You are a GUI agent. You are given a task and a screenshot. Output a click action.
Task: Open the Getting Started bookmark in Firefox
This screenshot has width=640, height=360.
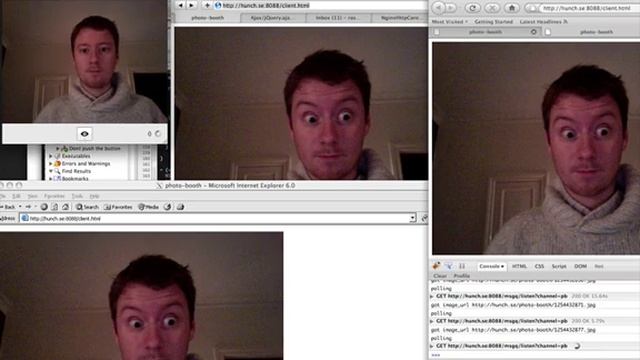pos(493,21)
